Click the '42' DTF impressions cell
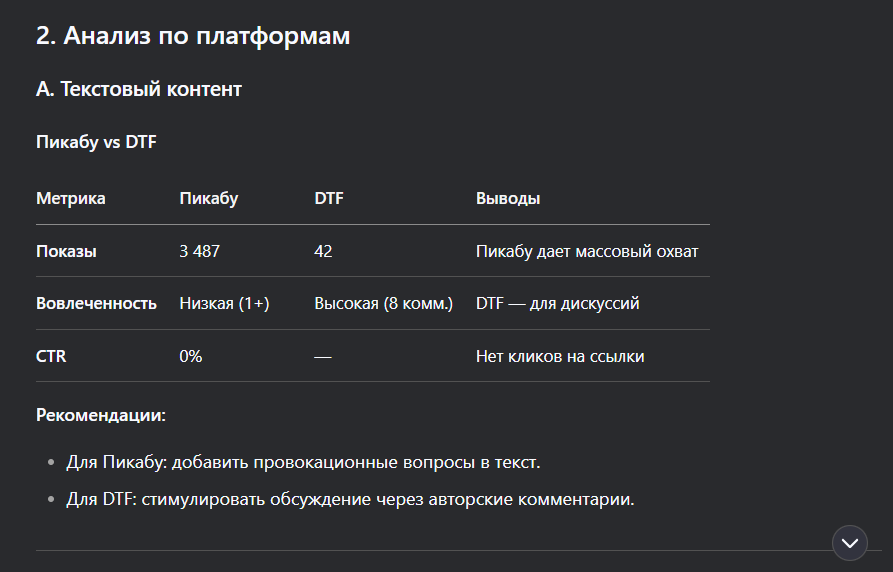This screenshot has width=893, height=572. [x=323, y=251]
